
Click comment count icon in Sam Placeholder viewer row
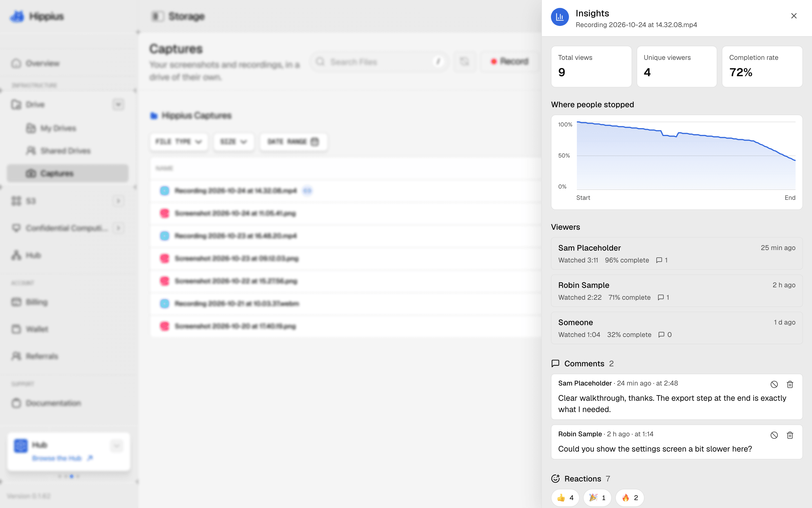659,260
